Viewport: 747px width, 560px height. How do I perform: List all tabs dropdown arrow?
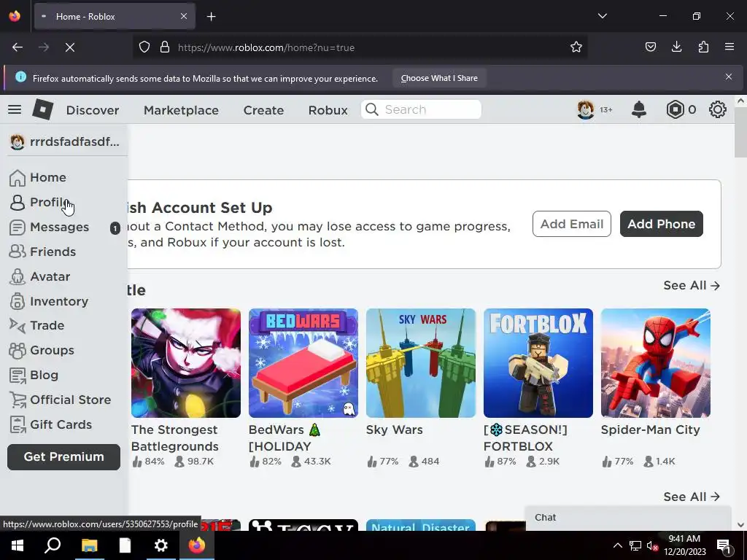point(602,16)
